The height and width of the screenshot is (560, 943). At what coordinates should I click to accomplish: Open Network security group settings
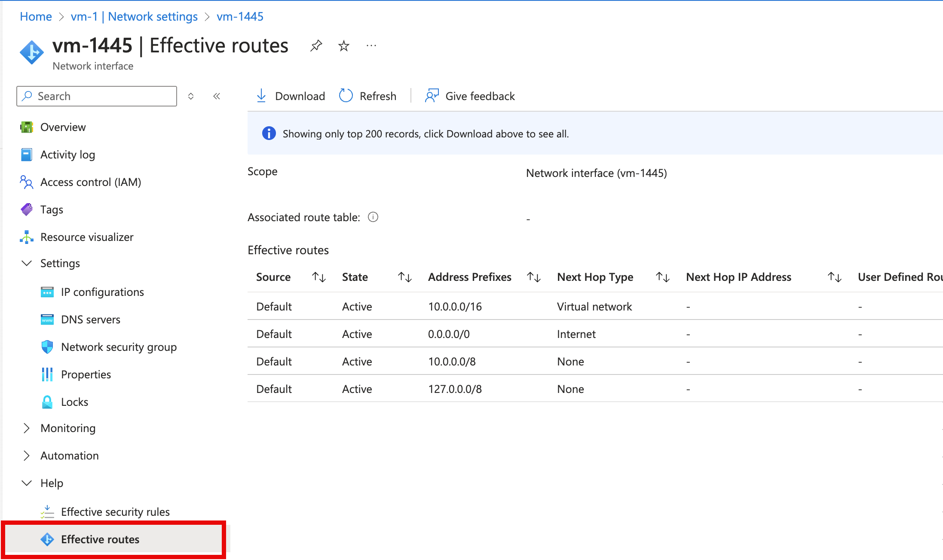(x=119, y=347)
